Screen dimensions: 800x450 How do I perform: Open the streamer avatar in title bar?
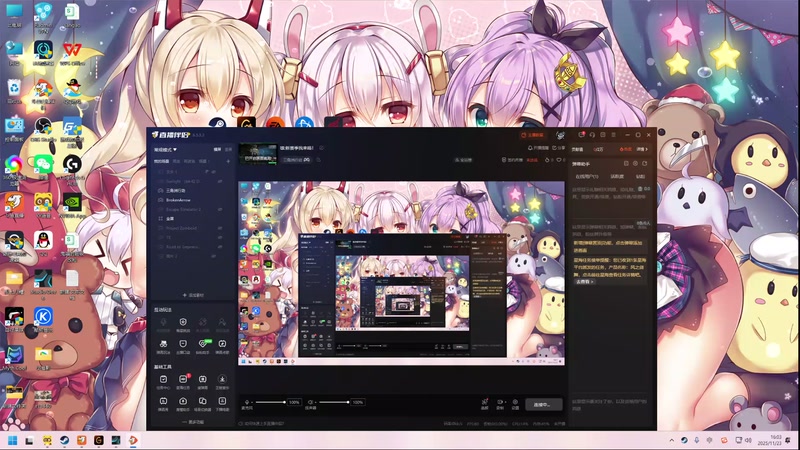pos(560,135)
